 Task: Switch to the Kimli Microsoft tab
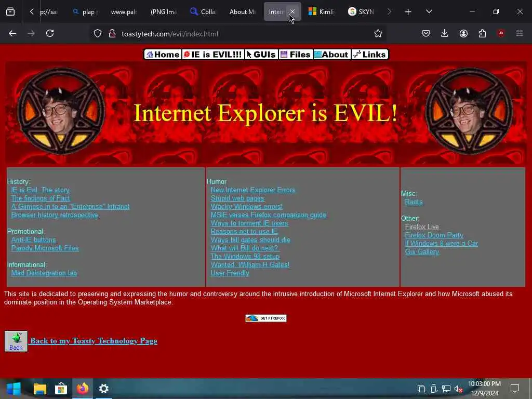(321, 12)
